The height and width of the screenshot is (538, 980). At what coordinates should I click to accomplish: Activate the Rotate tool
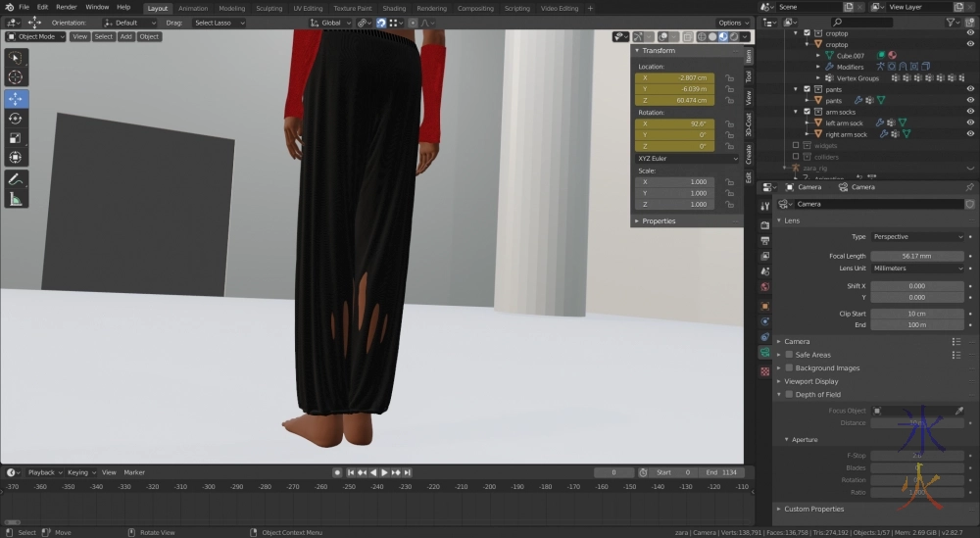(x=17, y=119)
